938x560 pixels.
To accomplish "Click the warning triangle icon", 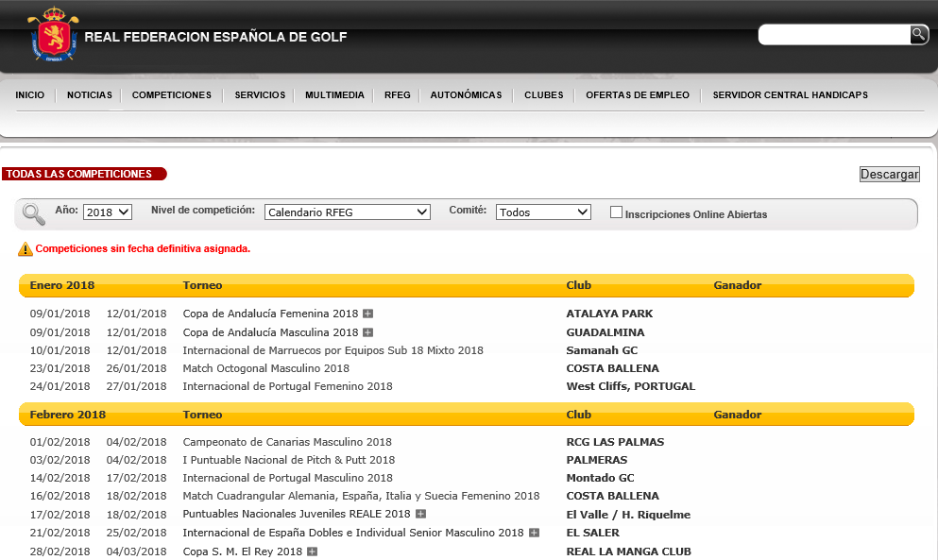I will tap(25, 249).
